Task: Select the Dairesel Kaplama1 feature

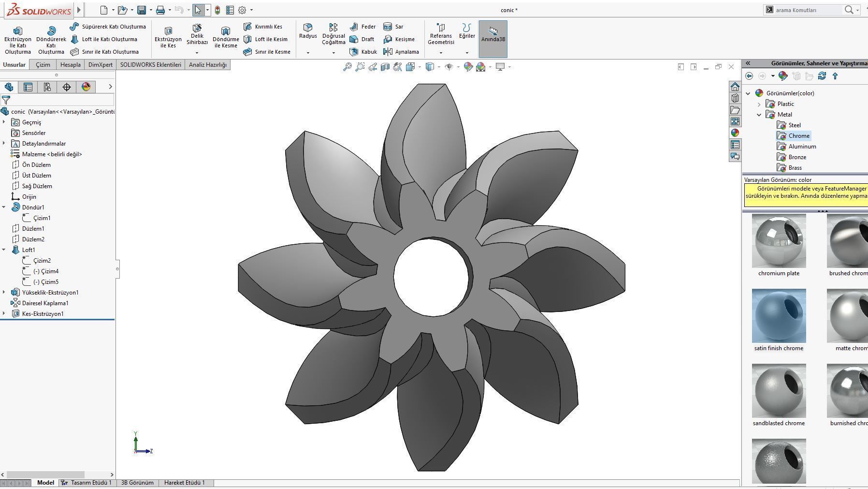Action: 40,303
